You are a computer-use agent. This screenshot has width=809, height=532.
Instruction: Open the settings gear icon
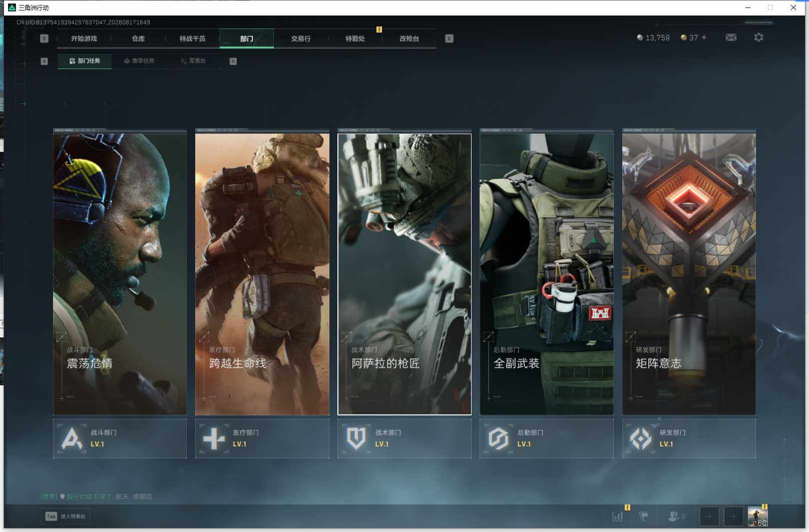click(758, 38)
